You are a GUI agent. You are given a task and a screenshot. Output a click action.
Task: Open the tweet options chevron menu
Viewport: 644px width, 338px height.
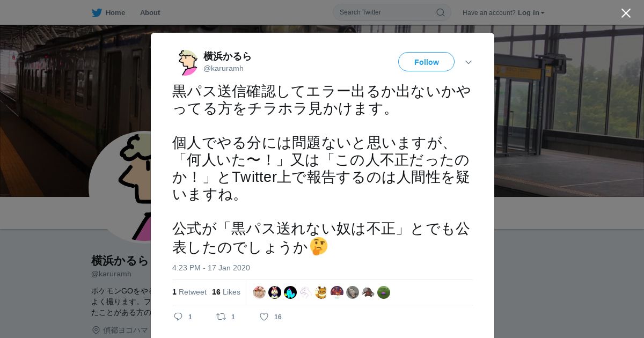click(468, 62)
